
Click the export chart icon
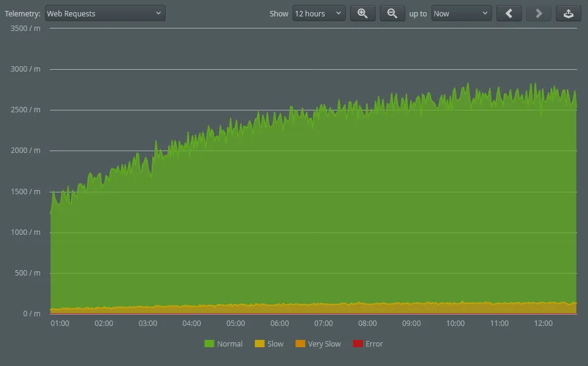(569, 13)
